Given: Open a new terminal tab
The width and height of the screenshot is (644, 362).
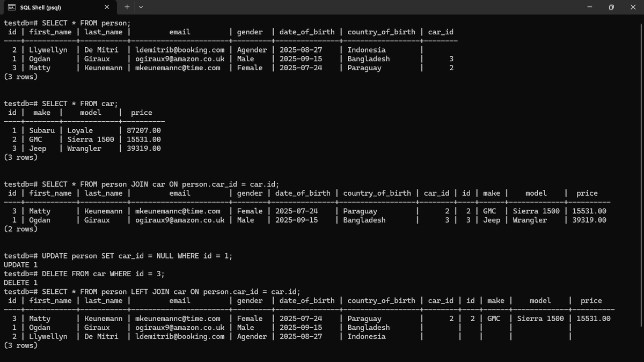Looking at the screenshot, I should coord(127,7).
